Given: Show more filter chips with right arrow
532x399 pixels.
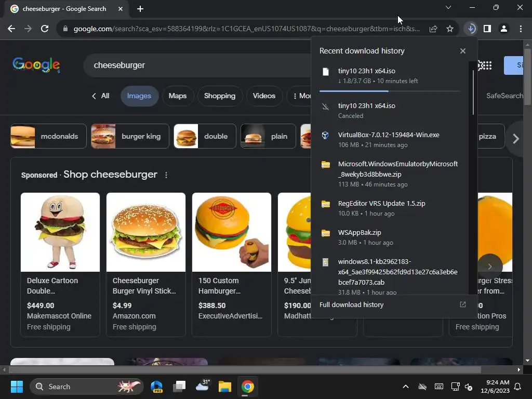Looking at the screenshot, I should [516, 138].
